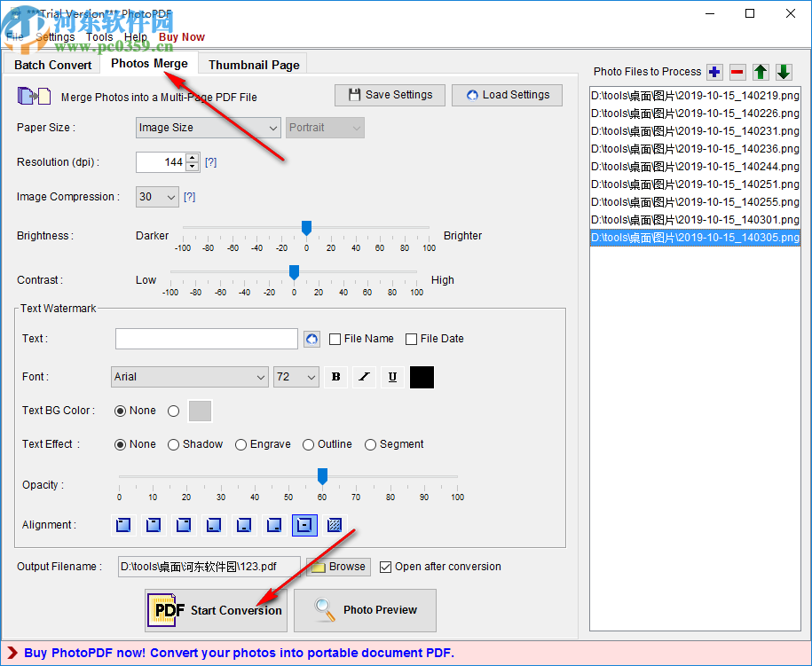812x666 pixels.
Task: Select the Shadow text effect
Action: tap(174, 444)
